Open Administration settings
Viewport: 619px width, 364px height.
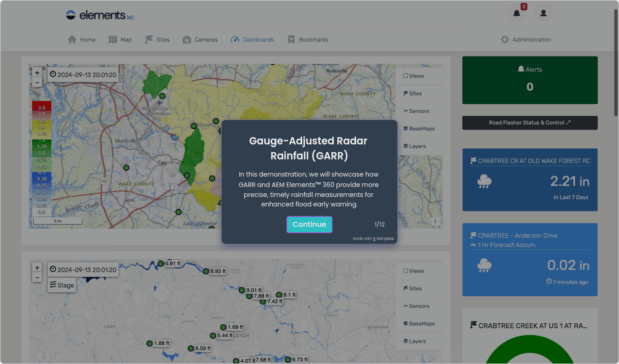pyautogui.click(x=526, y=40)
